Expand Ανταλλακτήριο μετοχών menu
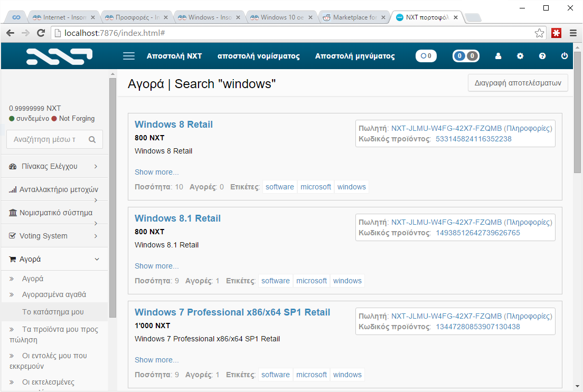 click(x=55, y=189)
